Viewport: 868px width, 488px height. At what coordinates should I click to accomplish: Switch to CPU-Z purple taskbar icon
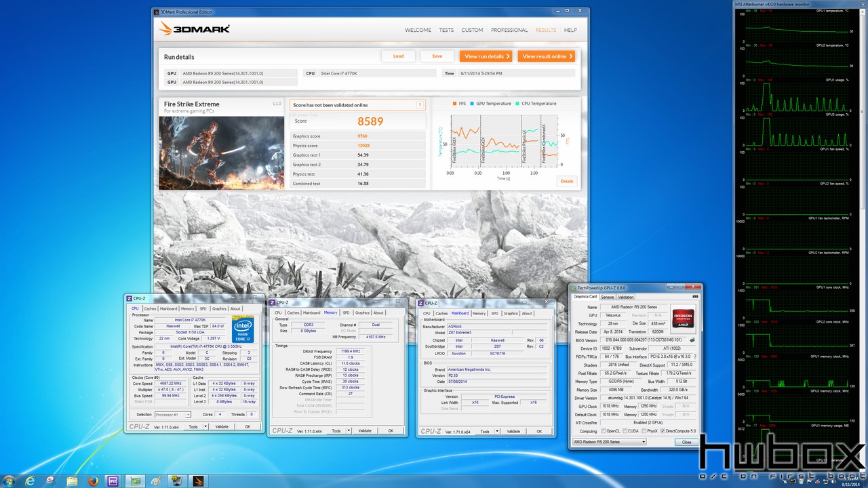(x=114, y=481)
